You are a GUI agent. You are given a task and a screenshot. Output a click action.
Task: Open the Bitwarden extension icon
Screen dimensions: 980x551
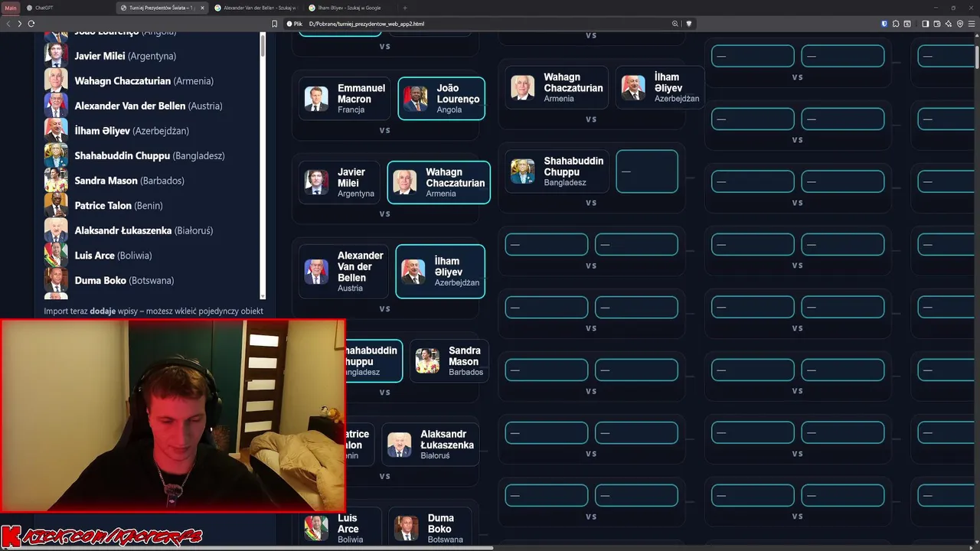[884, 24]
